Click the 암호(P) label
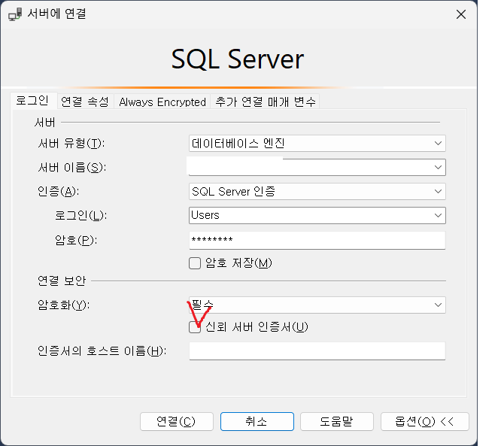 (x=76, y=241)
